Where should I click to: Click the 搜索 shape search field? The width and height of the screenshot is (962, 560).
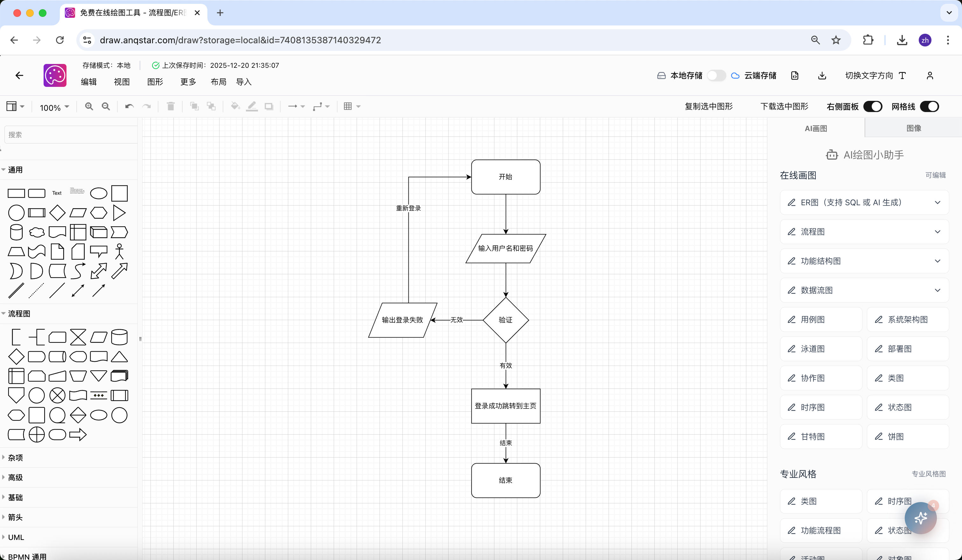point(71,135)
